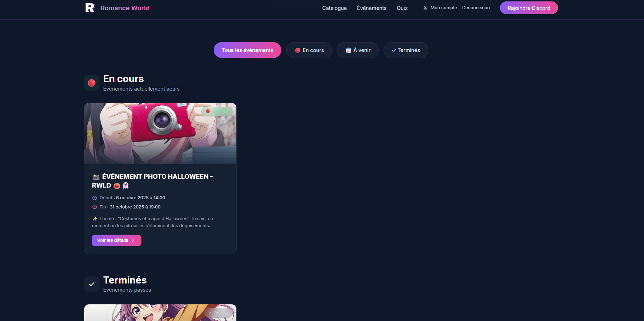The height and width of the screenshot is (321, 644).
Task: Click the end date clock icon
Action: [94, 207]
